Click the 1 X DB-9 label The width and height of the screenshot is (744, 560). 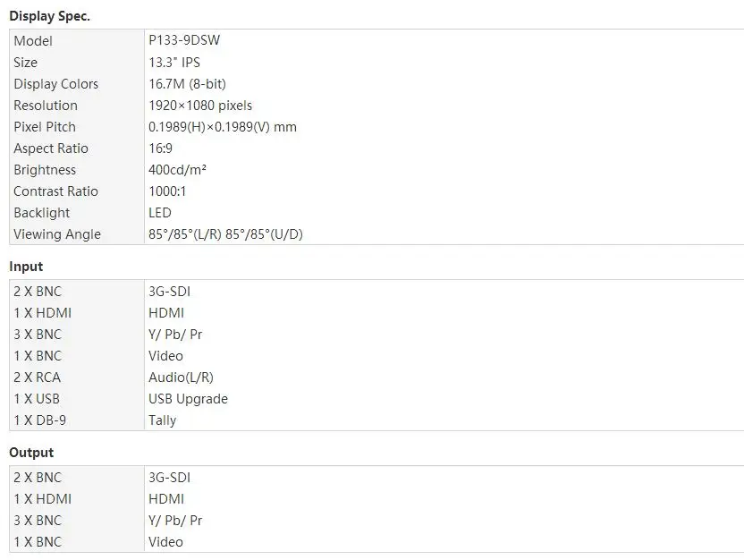pyautogui.click(x=40, y=420)
